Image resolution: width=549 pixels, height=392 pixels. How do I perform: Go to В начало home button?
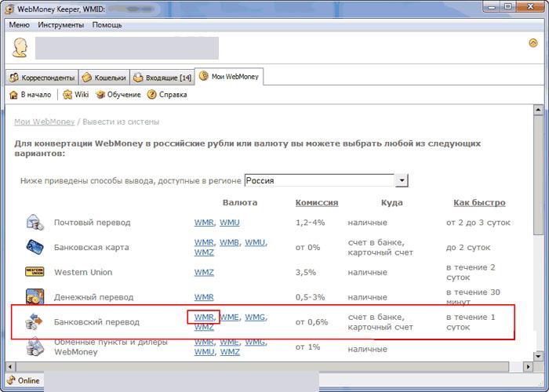31,95
